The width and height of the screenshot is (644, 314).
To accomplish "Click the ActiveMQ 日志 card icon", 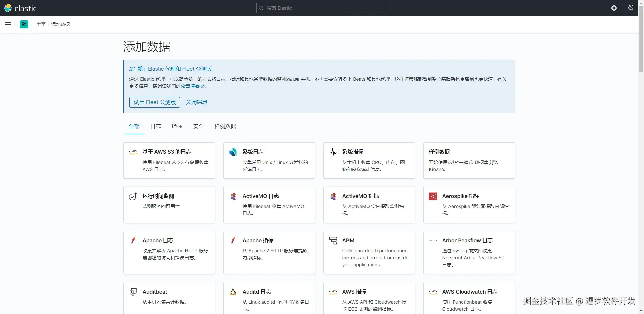I will (233, 196).
